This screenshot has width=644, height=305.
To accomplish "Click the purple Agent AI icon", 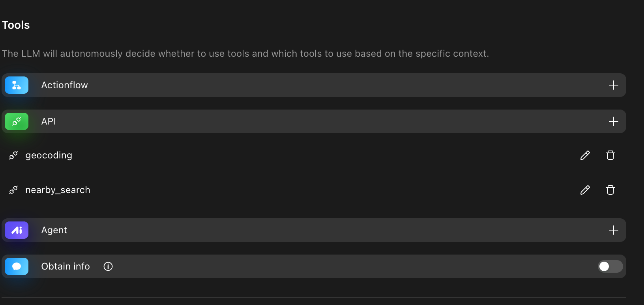I will click(17, 230).
